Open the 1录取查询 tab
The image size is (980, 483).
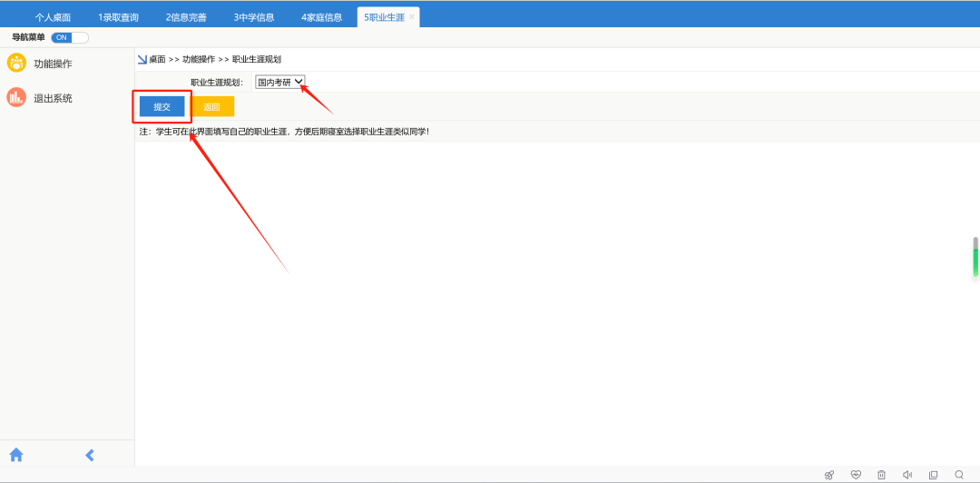(x=118, y=17)
